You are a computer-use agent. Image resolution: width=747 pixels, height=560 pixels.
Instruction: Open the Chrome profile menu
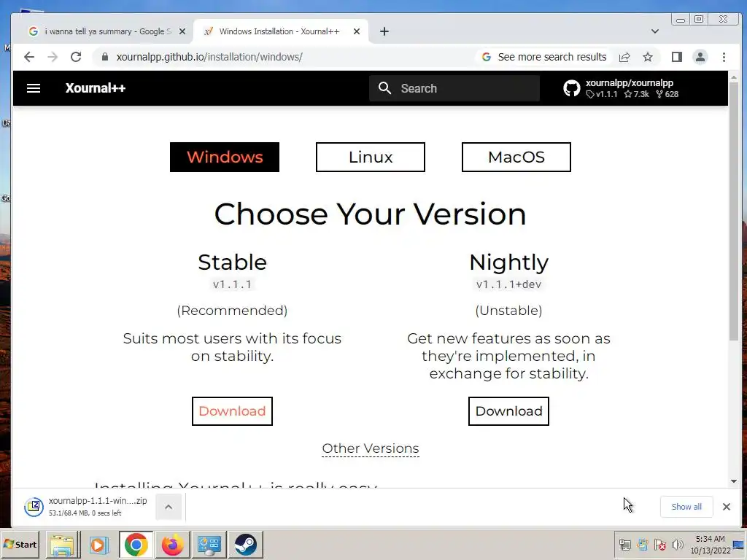pyautogui.click(x=700, y=57)
